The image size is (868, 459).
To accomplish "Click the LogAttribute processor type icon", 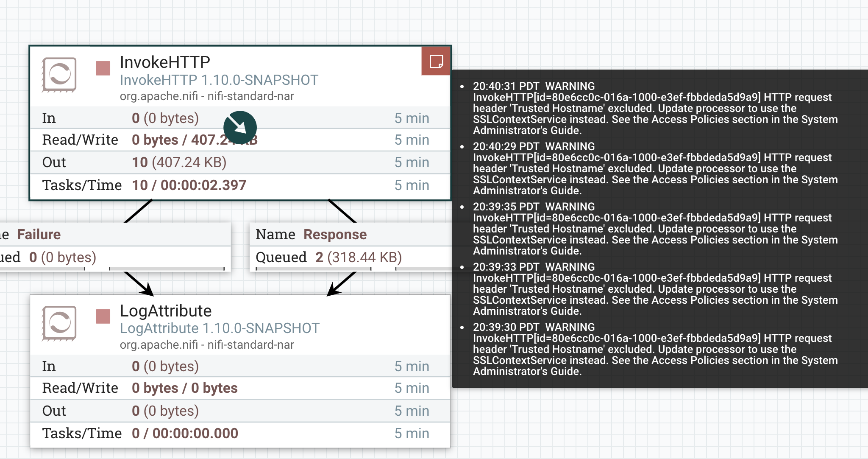I will [x=59, y=324].
